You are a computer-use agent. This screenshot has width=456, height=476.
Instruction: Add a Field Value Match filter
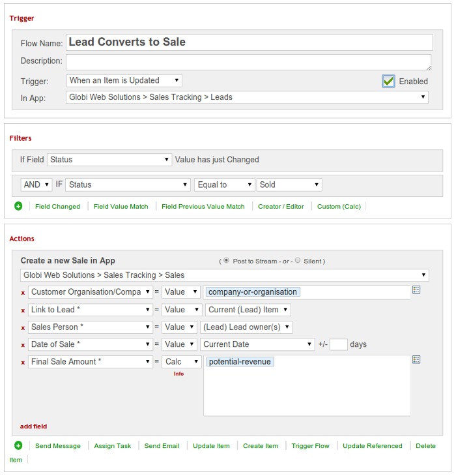click(121, 207)
